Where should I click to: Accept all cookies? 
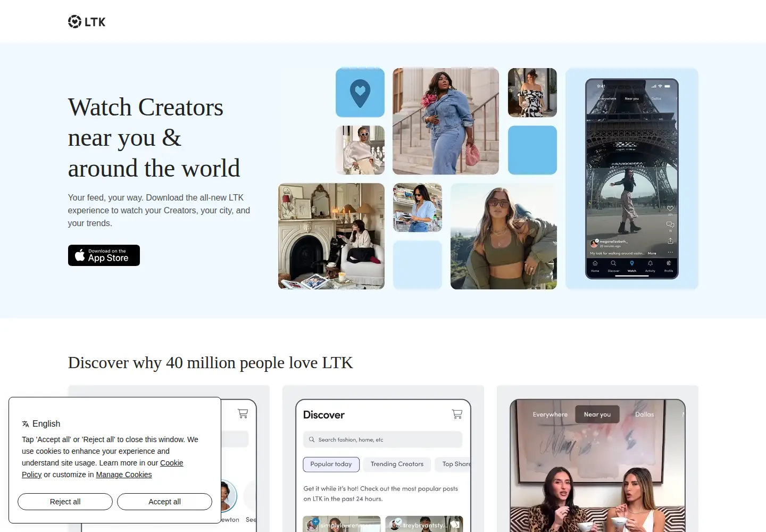tap(164, 502)
